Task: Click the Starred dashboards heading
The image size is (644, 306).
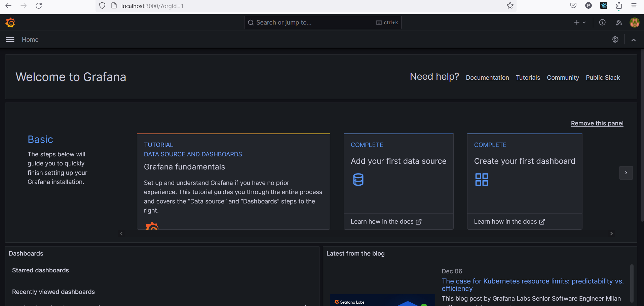Action: [40, 270]
